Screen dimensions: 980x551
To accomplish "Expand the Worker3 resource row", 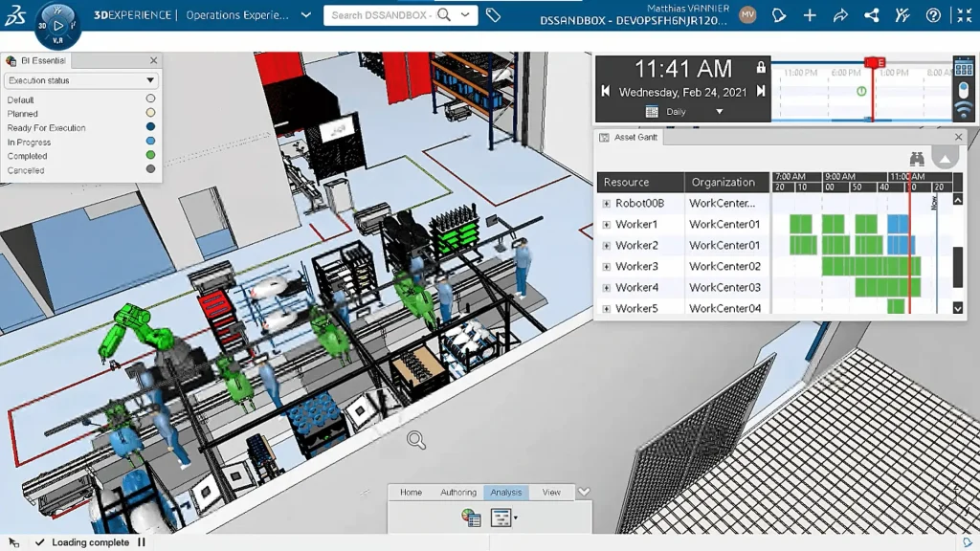I will (606, 267).
